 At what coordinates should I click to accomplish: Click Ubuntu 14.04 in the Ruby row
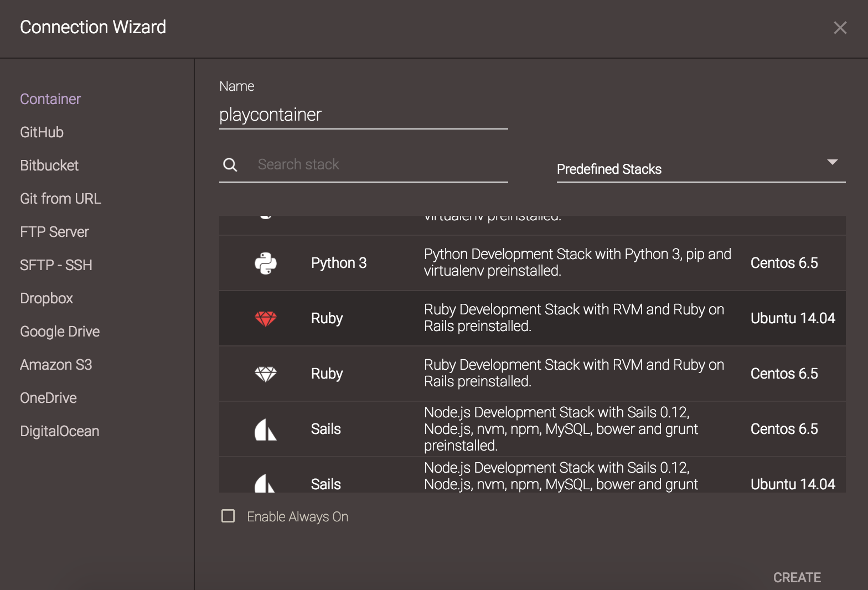(793, 318)
